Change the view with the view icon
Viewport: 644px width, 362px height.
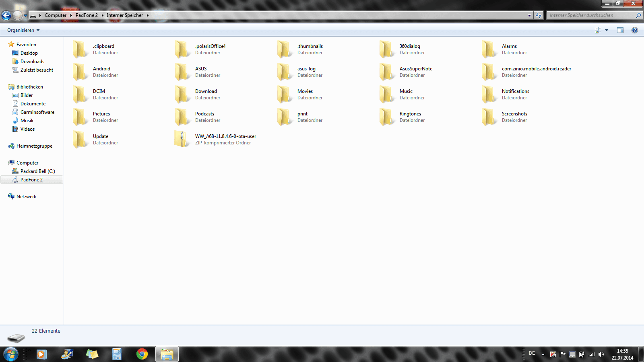[598, 30]
